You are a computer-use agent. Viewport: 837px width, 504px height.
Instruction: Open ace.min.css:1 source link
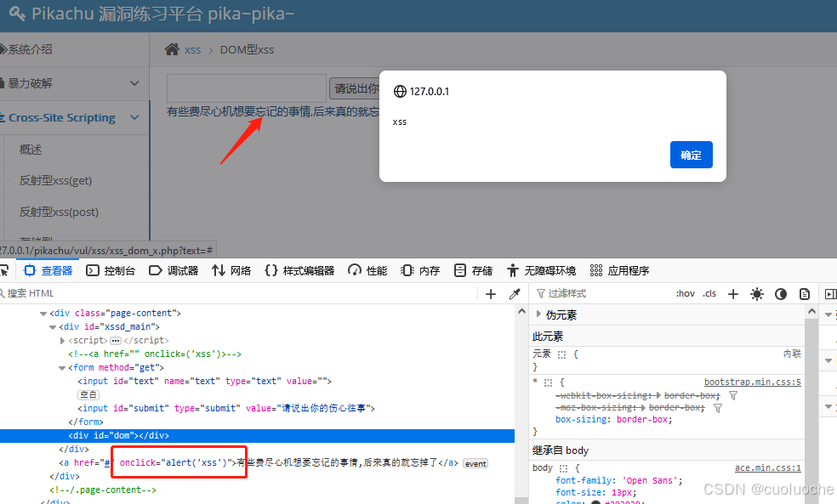[x=767, y=467]
